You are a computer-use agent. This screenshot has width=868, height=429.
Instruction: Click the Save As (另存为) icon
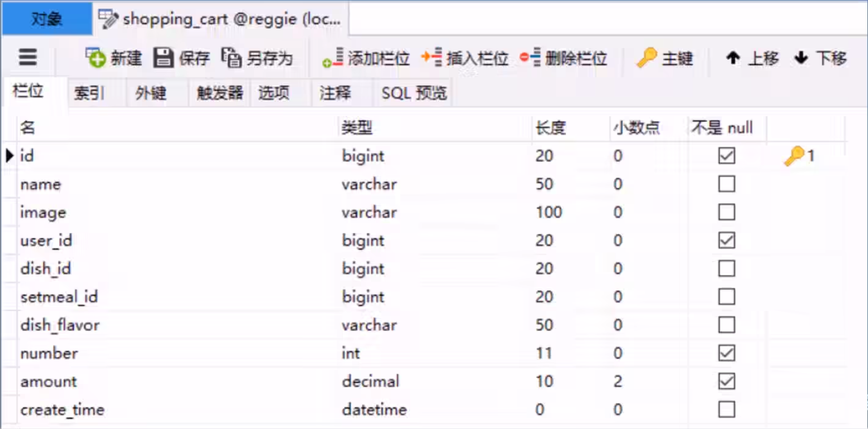pos(231,58)
